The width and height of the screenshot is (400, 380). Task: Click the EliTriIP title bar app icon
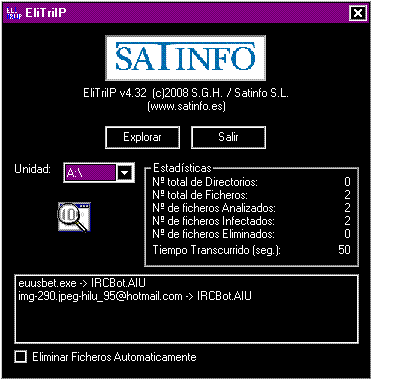click(x=14, y=13)
